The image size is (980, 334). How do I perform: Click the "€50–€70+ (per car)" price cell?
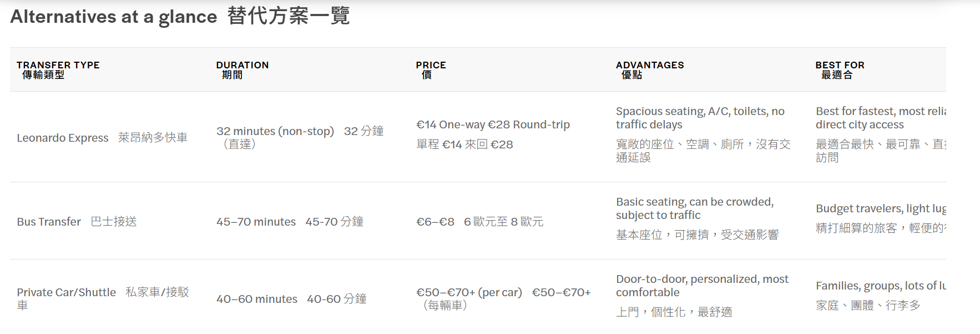[469, 292]
